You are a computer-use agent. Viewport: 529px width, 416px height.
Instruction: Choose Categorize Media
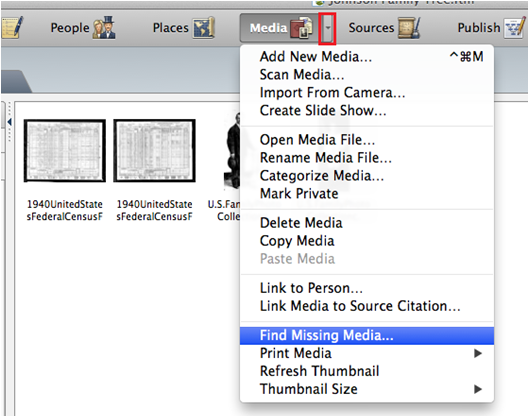[367, 175]
